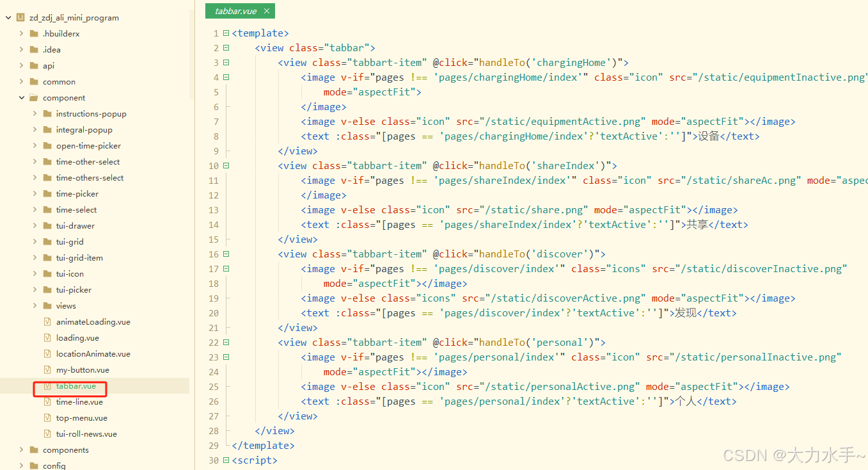The image size is (868, 470).
Task: Fold the script block at line 30
Action: [x=226, y=460]
